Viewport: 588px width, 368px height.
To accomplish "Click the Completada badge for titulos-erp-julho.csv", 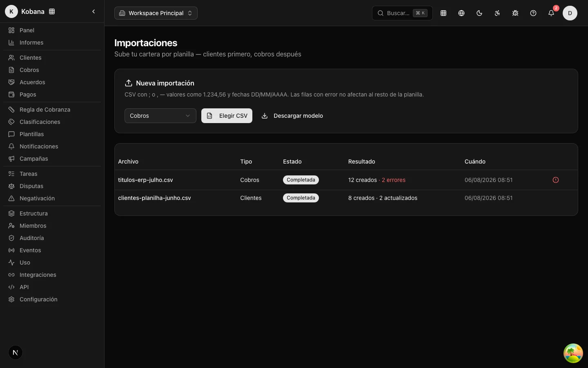I will (x=301, y=180).
